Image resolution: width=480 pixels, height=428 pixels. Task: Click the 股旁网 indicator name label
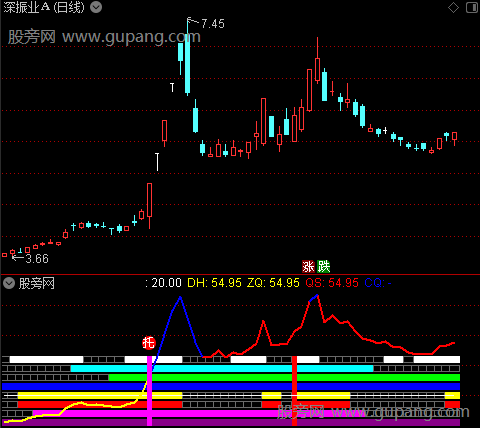[x=37, y=284]
